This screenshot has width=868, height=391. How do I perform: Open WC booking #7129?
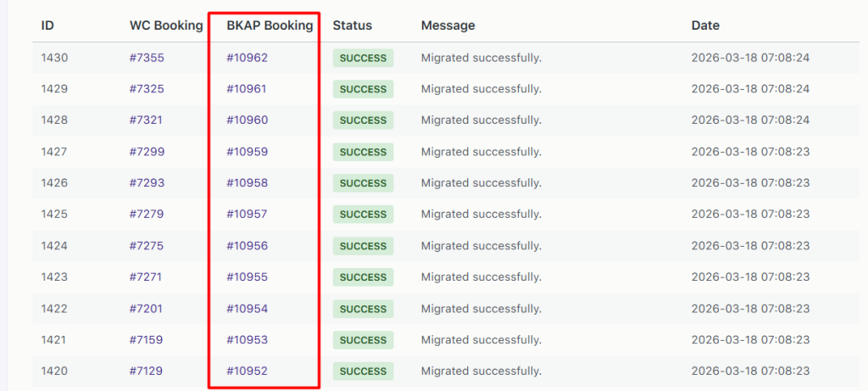[x=146, y=371]
